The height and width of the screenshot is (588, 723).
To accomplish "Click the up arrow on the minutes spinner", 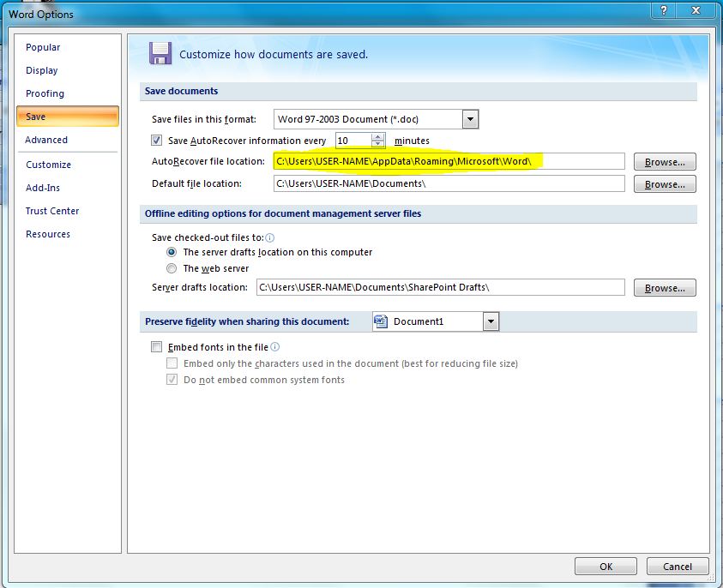I will 377,135.
